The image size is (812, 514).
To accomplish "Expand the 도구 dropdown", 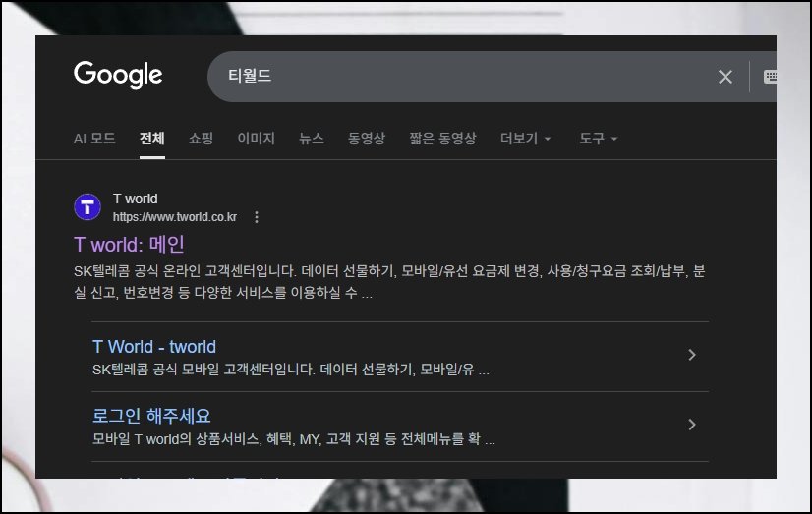I will point(598,139).
